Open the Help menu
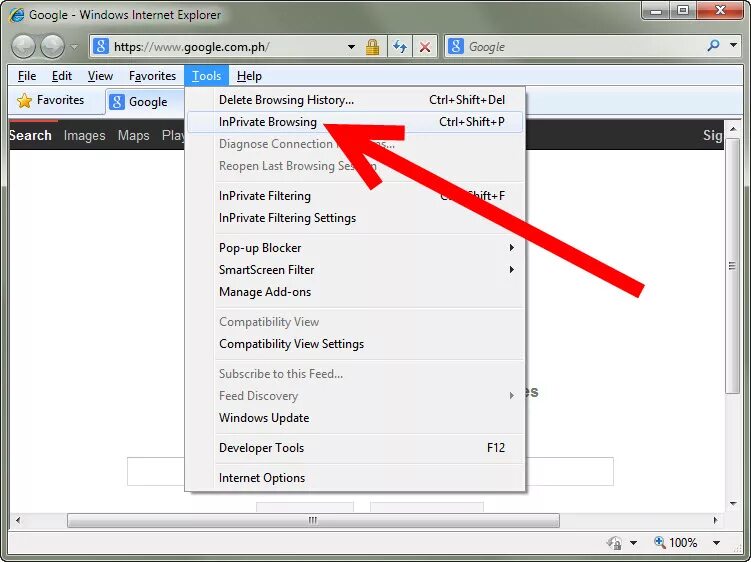Image resolution: width=751 pixels, height=562 pixels. coord(249,76)
